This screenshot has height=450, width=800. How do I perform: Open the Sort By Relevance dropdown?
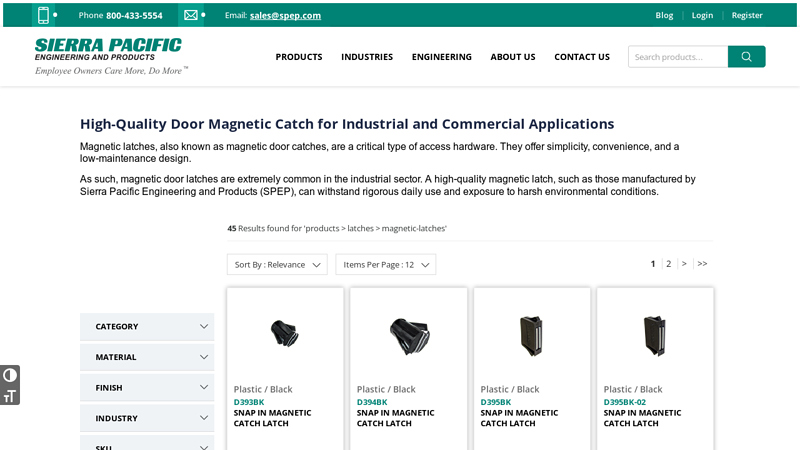click(x=277, y=265)
